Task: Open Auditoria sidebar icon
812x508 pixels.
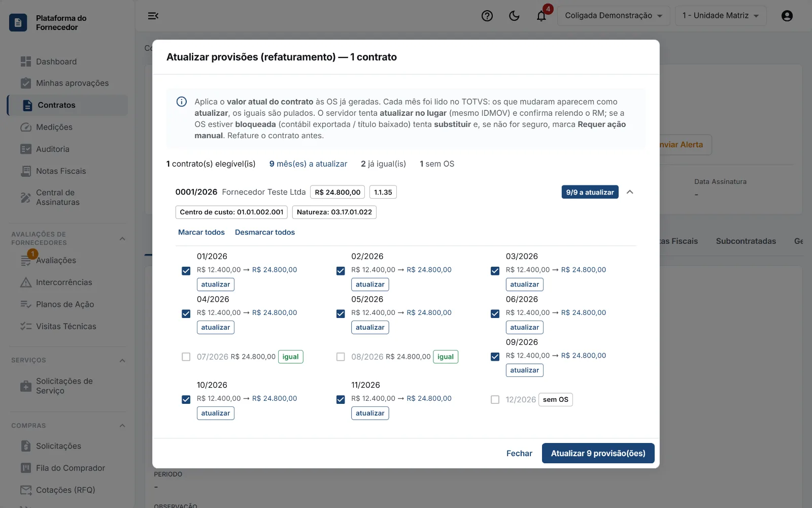Action: 25,149
